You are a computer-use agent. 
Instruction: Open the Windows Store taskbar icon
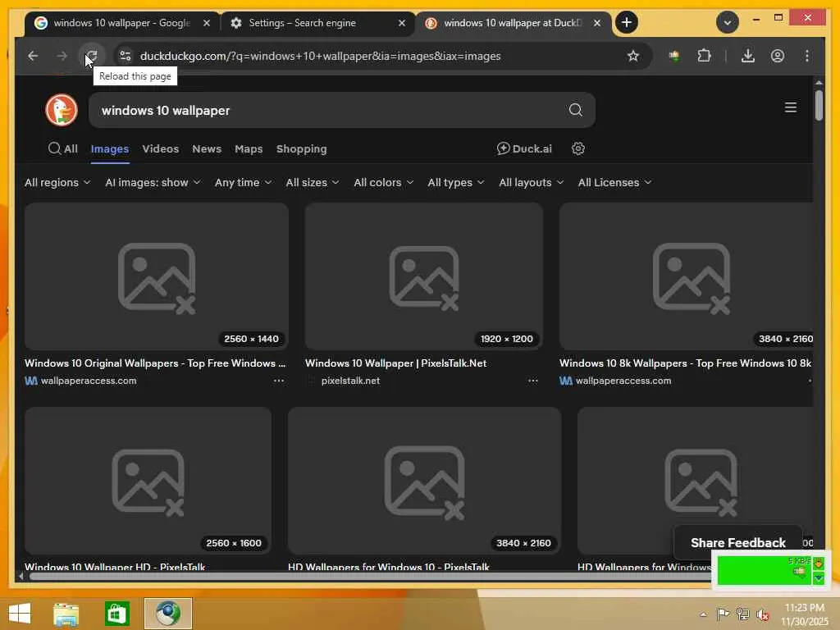coord(116,614)
